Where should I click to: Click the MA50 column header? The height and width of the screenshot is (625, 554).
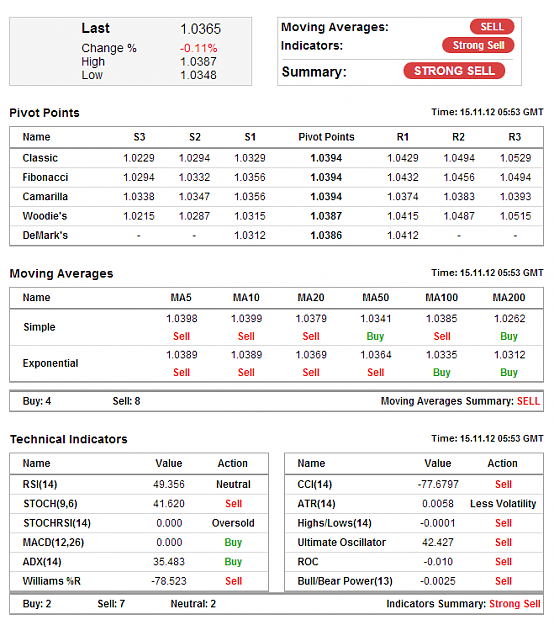click(375, 298)
